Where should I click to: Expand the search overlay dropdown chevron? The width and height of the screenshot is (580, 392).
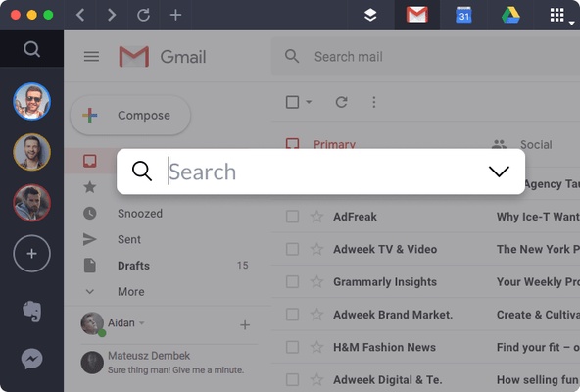(499, 171)
